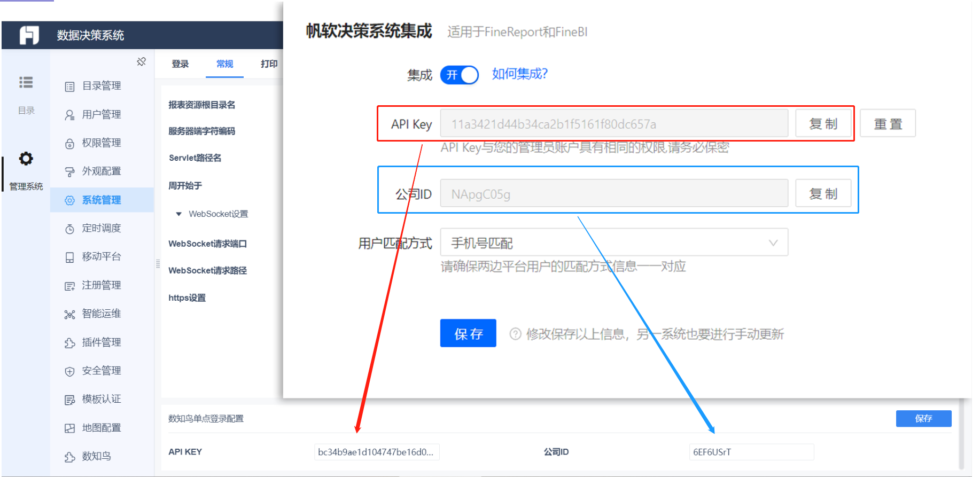Viewport: 980px width, 477px height.
Task: Click the API KEY input at bottom
Action: coord(377,452)
